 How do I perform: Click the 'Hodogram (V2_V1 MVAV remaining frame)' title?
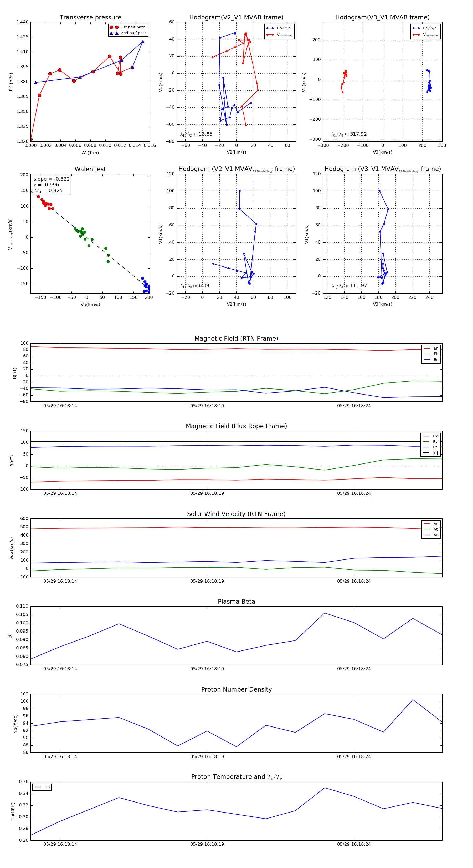[x=236, y=169]
